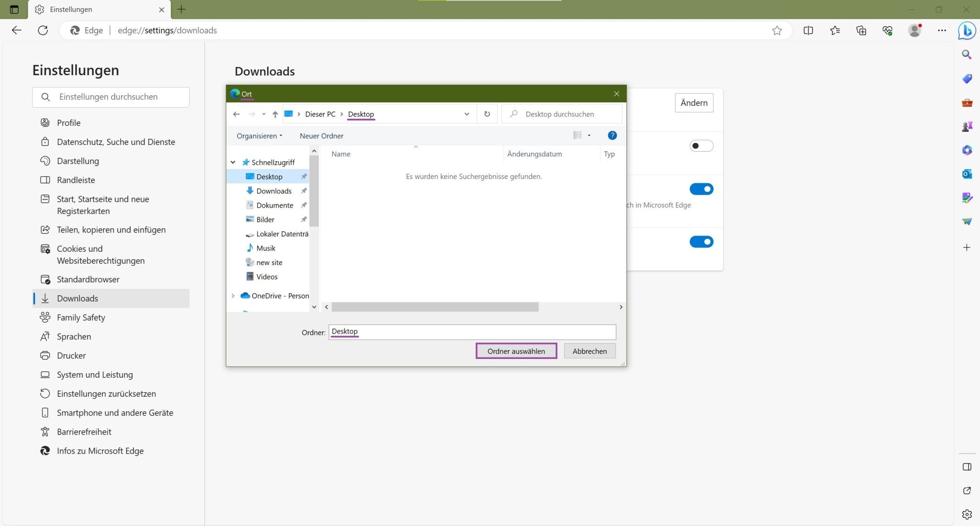This screenshot has width=980, height=526.
Task: Open Datenschutz, Suche und Dienste settings
Action: 116,142
